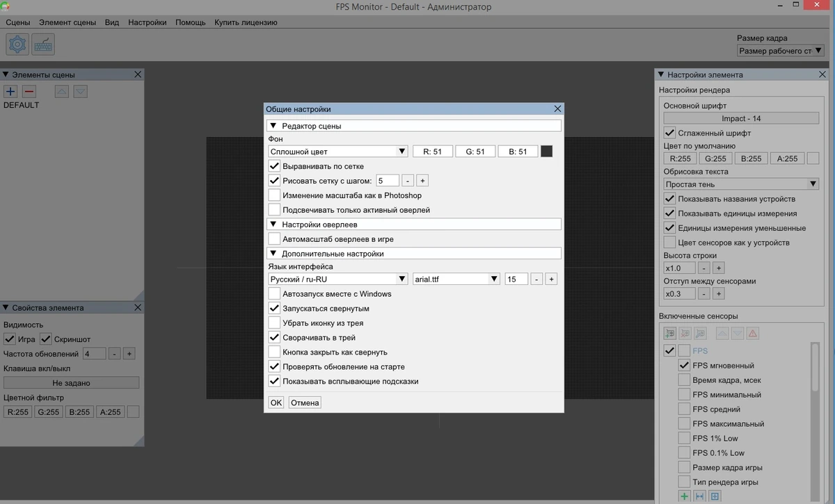835x504 pixels.
Task: Toggle Проверять обновление на старте
Action: tap(274, 367)
